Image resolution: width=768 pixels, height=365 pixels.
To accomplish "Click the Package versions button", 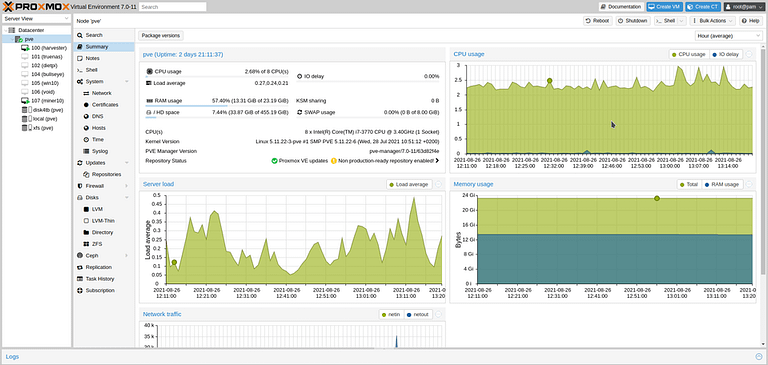I will 161,36.
